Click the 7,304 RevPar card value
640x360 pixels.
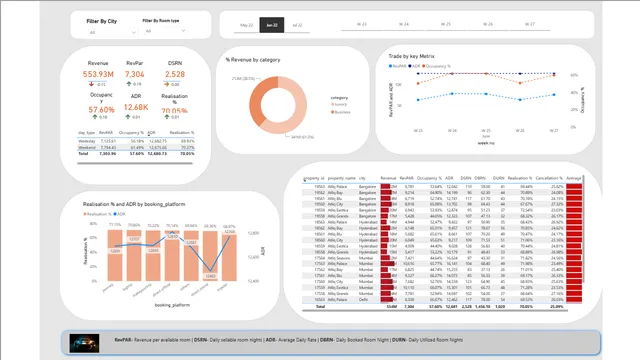click(135, 74)
